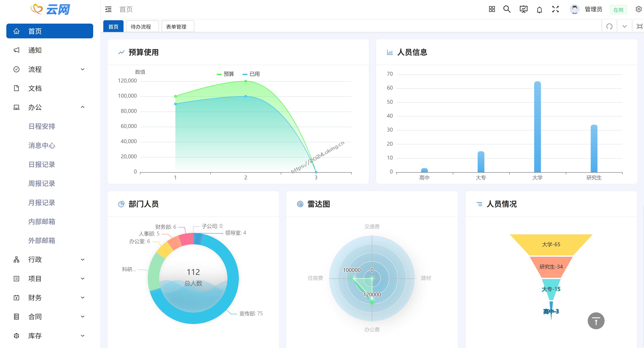Go to 日程安排 in the sidebar
This screenshot has width=644, height=348.
click(42, 126)
